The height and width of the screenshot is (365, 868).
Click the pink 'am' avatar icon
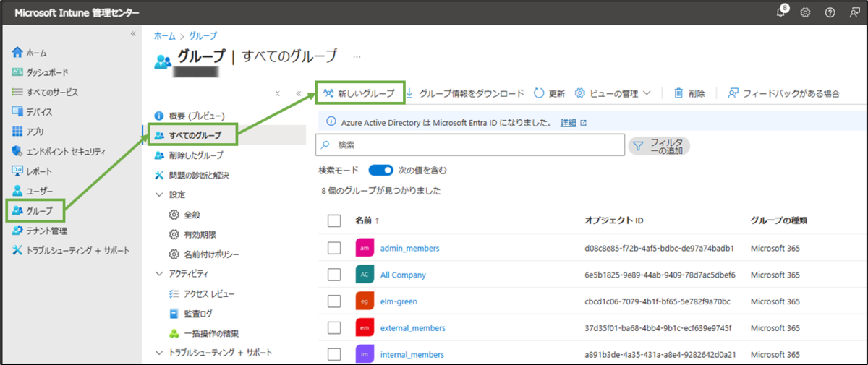click(365, 248)
